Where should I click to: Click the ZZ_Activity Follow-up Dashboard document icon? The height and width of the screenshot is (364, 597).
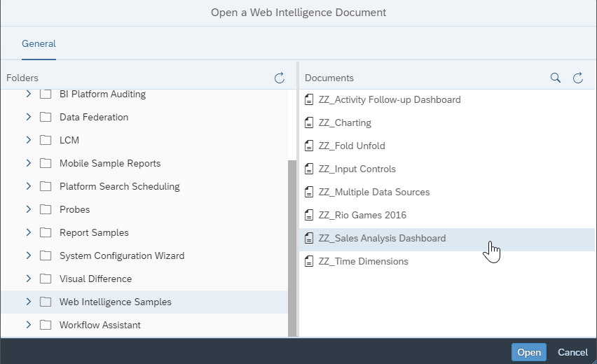click(309, 99)
